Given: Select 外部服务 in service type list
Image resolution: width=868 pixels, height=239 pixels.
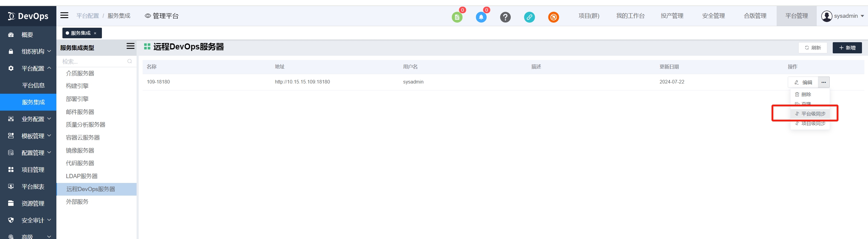Looking at the screenshot, I should tap(97, 202).
